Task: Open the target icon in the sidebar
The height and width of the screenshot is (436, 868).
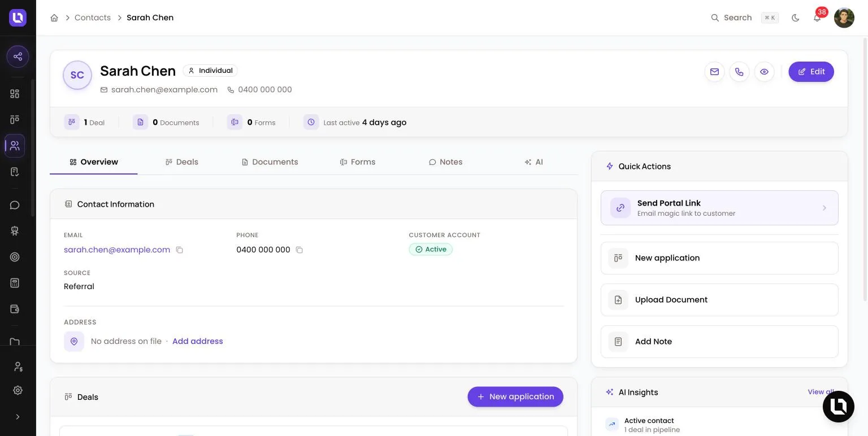Action: pos(15,257)
